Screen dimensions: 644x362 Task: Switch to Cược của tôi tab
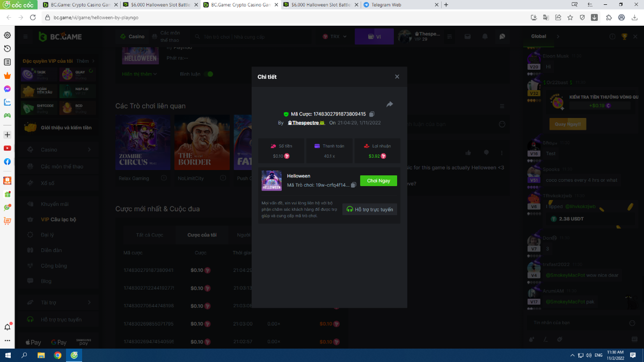tap(202, 235)
